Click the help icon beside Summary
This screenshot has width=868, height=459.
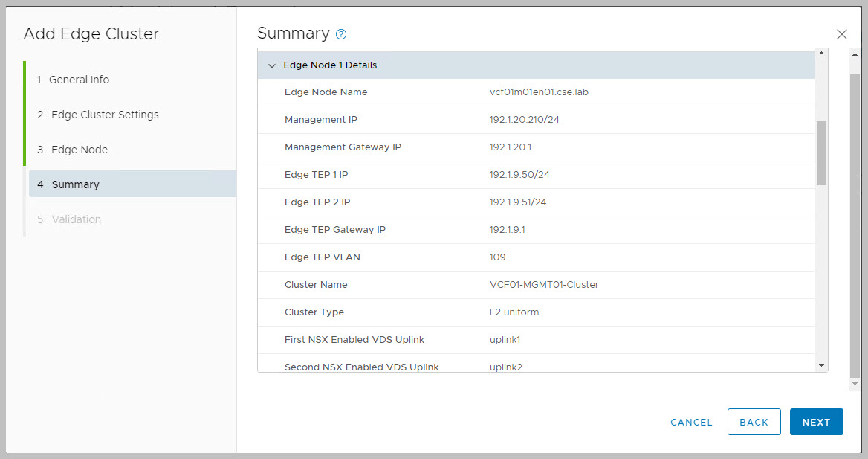pos(341,34)
